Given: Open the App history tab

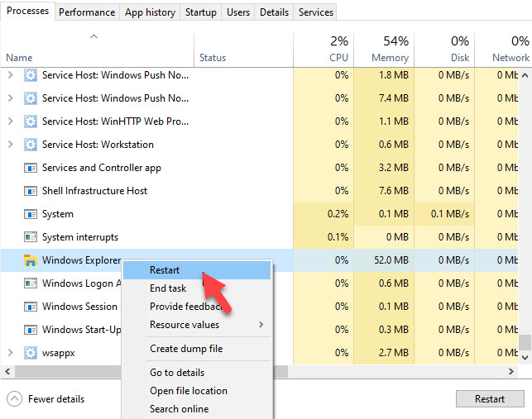Looking at the screenshot, I should (150, 12).
